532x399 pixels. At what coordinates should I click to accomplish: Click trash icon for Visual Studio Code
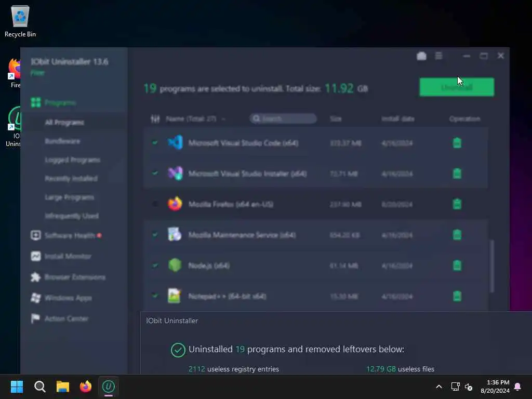click(457, 143)
